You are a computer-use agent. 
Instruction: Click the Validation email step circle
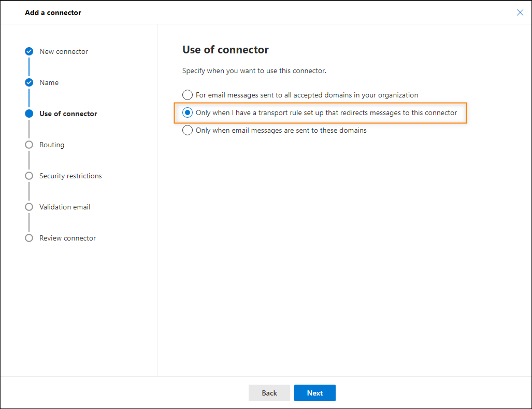29,207
